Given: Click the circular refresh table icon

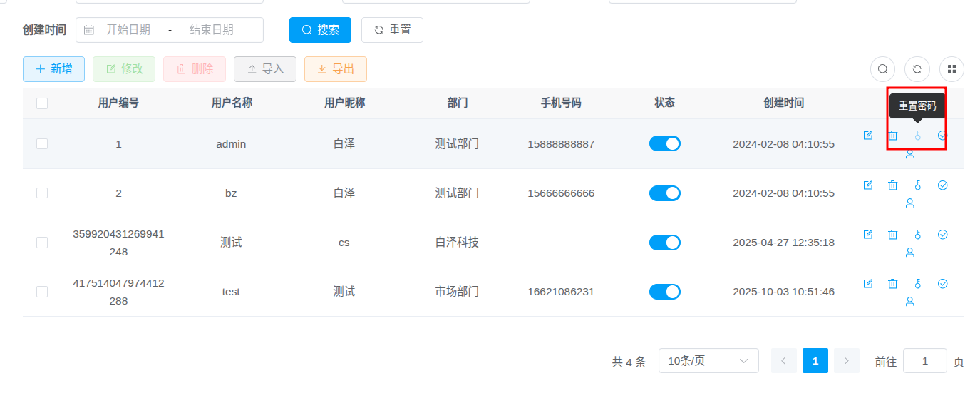Looking at the screenshot, I should pyautogui.click(x=917, y=69).
